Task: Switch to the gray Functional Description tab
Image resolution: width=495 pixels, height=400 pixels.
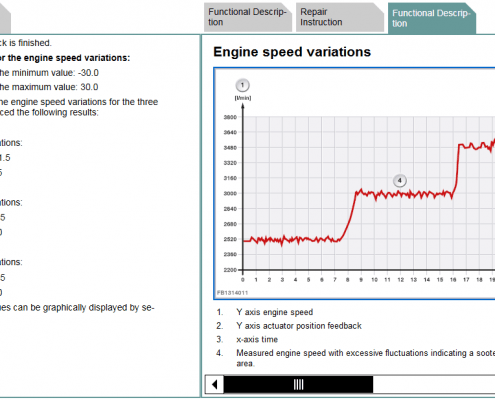Action: click(248, 17)
